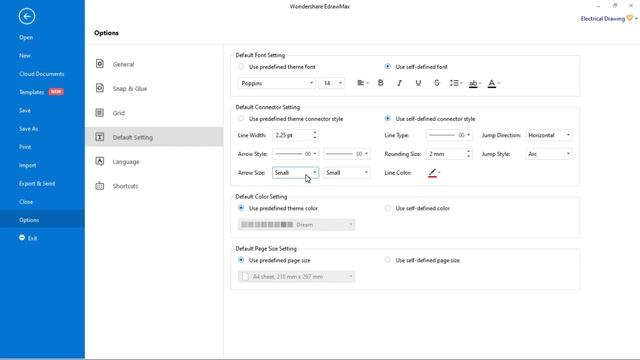Viewport: 640px width, 360px height.
Task: Click the Grid settings icon
Action: pyautogui.click(x=100, y=113)
